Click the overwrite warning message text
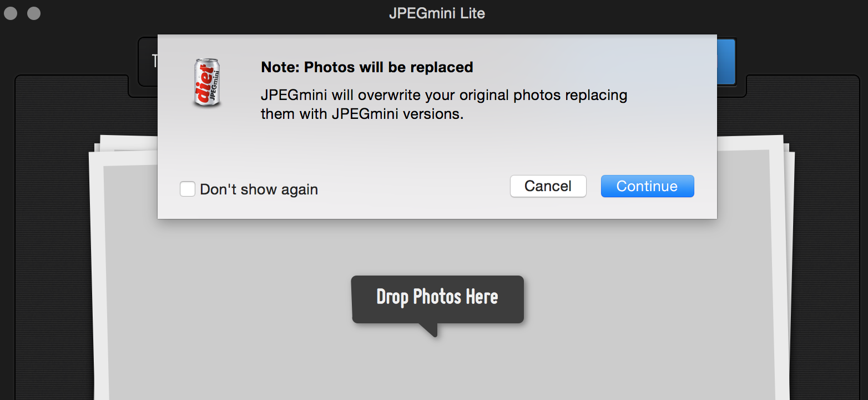The image size is (868, 400). coord(444,104)
